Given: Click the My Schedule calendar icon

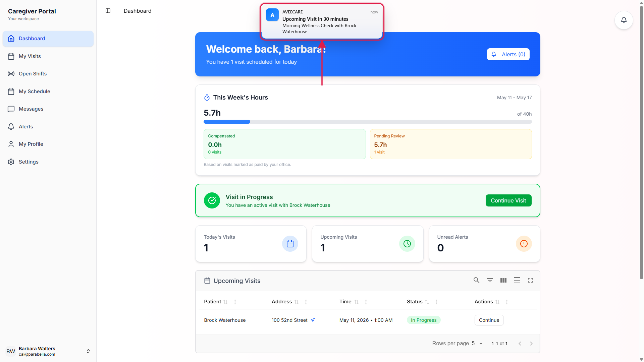Looking at the screenshot, I should tap(11, 92).
